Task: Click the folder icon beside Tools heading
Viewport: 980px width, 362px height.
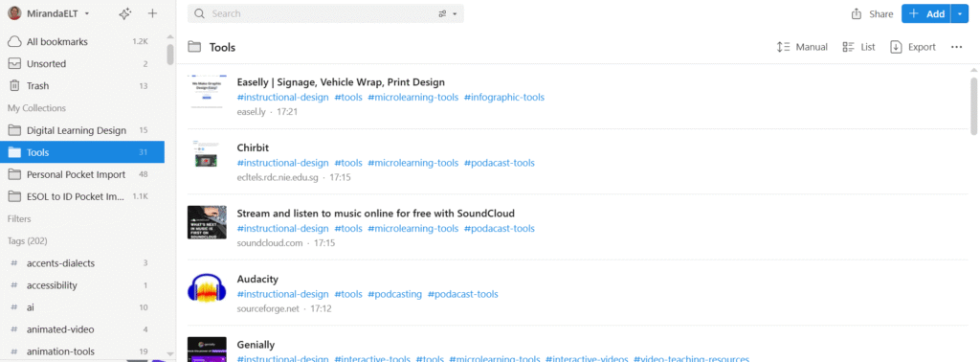Action: [x=195, y=47]
